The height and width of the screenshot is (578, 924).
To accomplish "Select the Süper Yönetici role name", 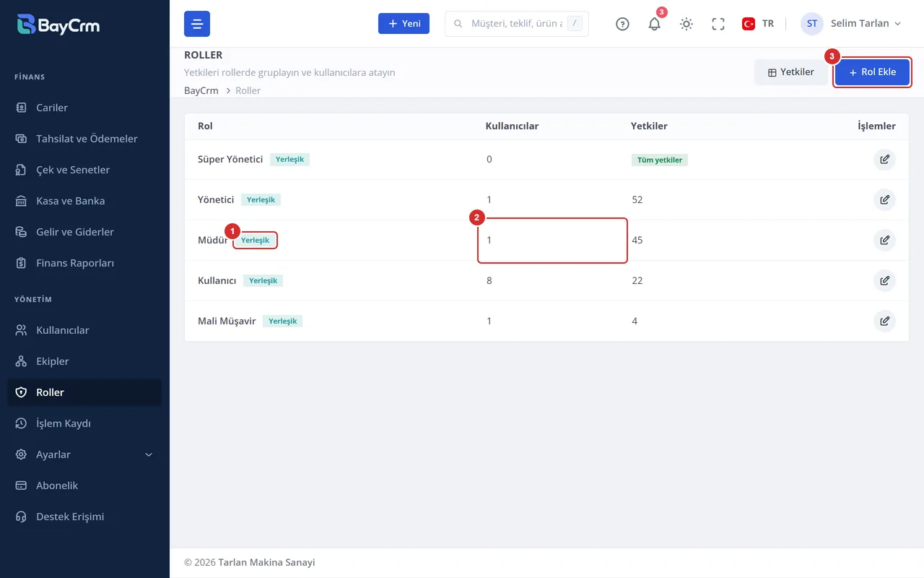I will pyautogui.click(x=230, y=159).
